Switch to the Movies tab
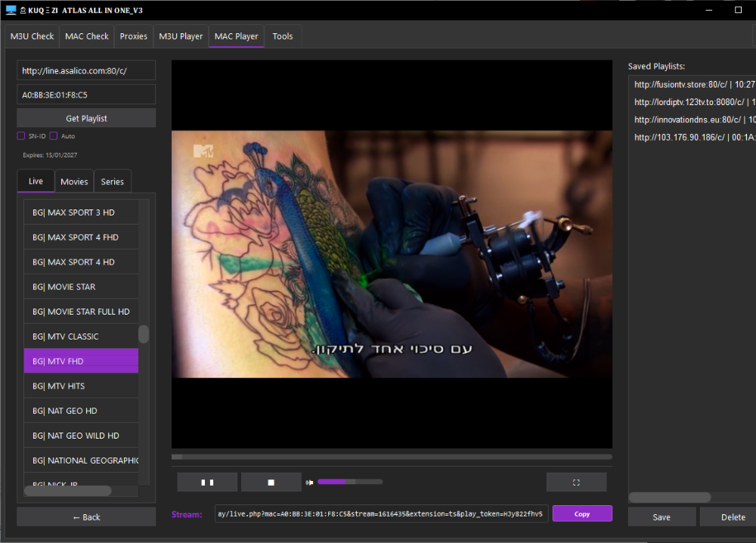756x543 pixels. tap(74, 182)
